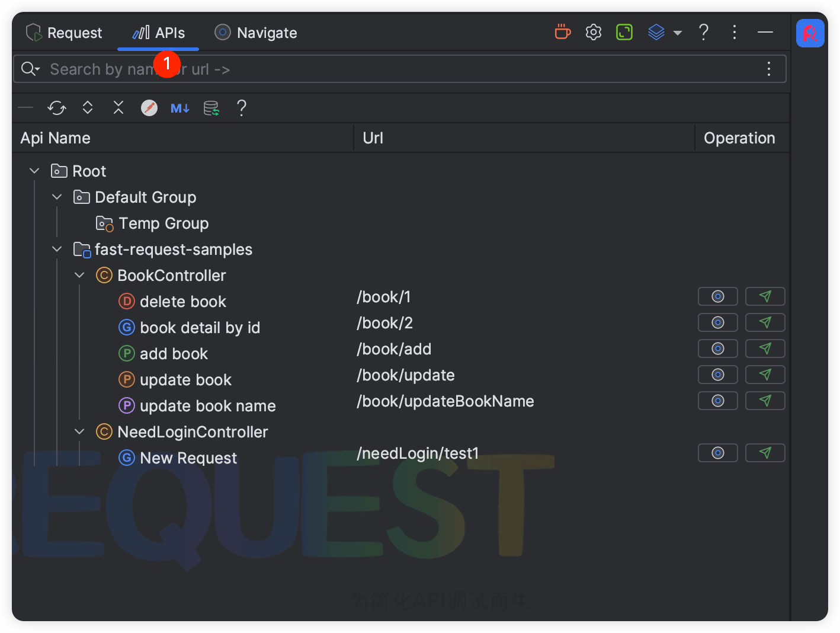Select the update book name item

(x=207, y=406)
